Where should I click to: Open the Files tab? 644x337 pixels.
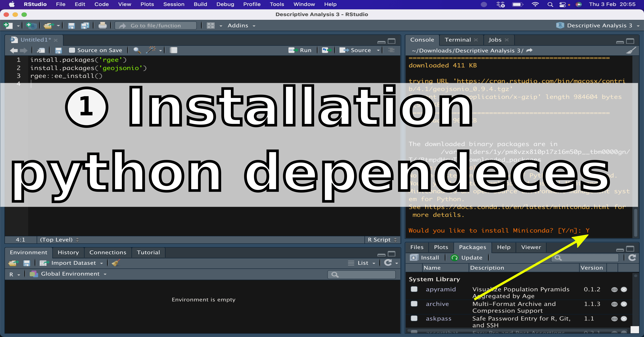tap(417, 247)
